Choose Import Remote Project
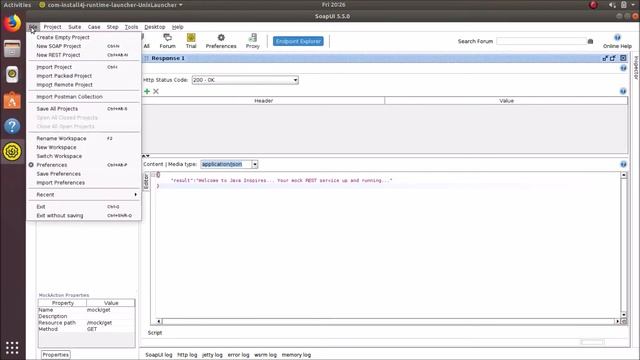This screenshot has height=360, width=640. [64, 85]
